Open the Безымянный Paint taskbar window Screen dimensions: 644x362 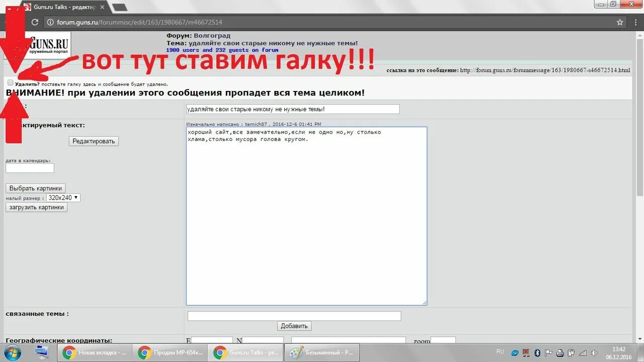click(x=322, y=353)
